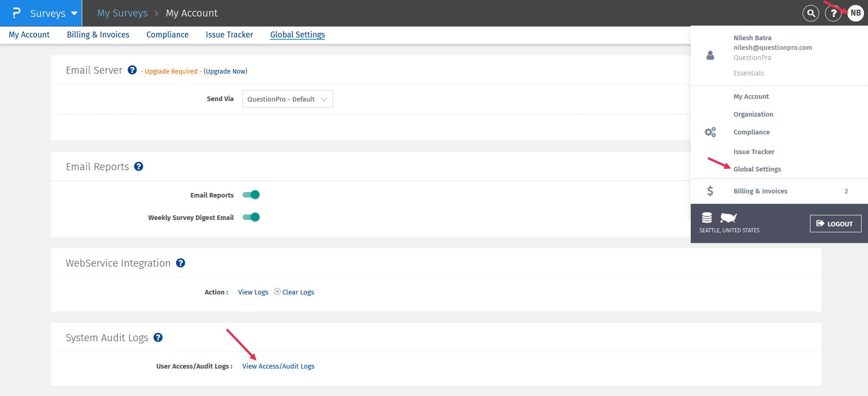The height and width of the screenshot is (396, 868).
Task: Click the QuestionPro P logo icon
Action: 16,13
